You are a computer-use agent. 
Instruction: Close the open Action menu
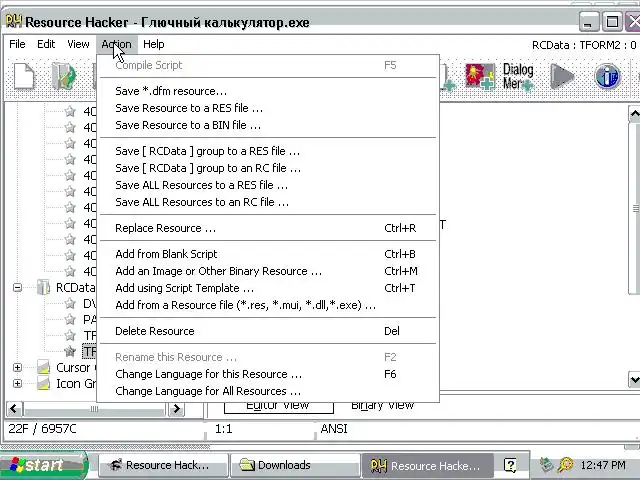point(117,44)
